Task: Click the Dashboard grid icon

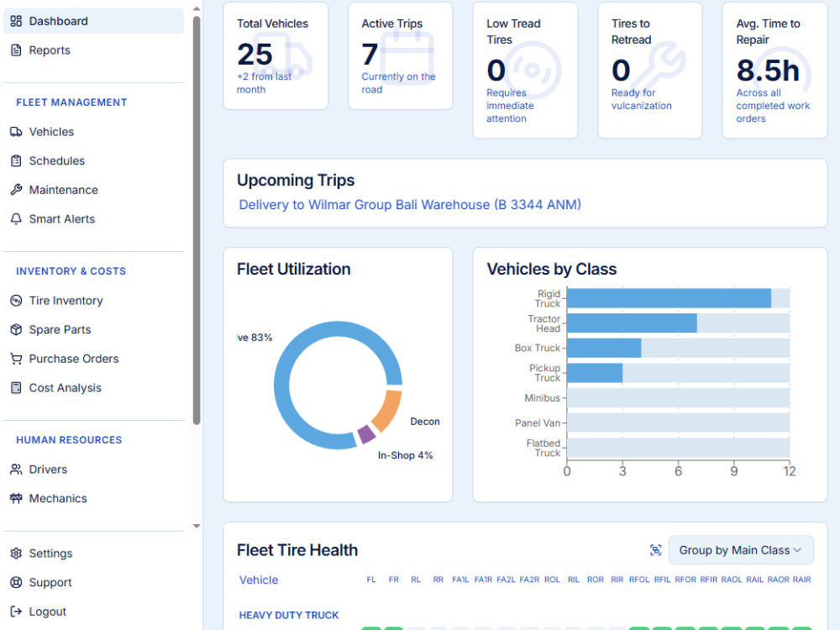Action: pos(16,21)
